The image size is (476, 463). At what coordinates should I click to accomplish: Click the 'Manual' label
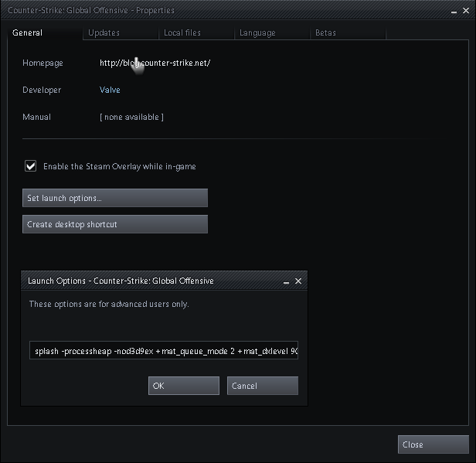coord(37,117)
